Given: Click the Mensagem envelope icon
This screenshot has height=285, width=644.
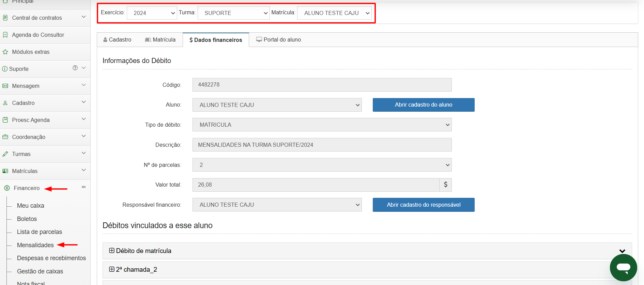Looking at the screenshot, I should (x=5, y=86).
